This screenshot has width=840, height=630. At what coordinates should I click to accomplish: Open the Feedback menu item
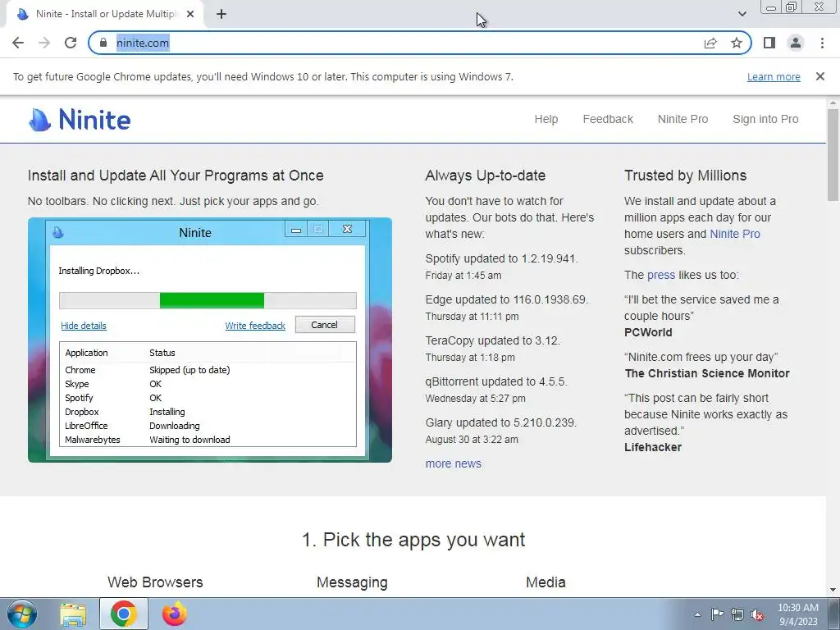click(608, 119)
